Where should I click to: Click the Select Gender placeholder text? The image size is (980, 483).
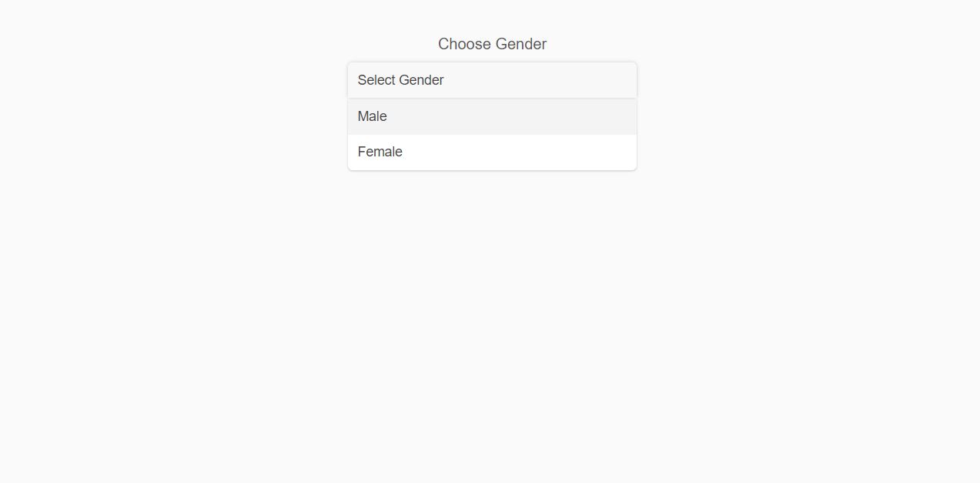(400, 80)
